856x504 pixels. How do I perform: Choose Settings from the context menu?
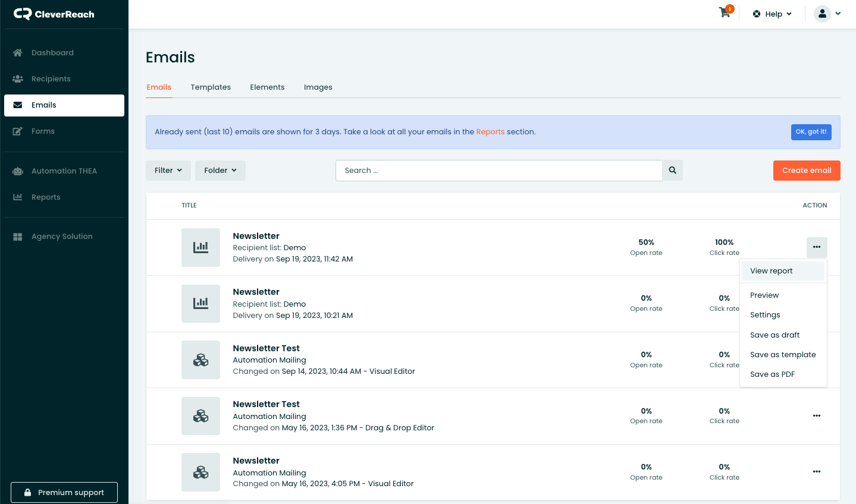tap(783, 315)
